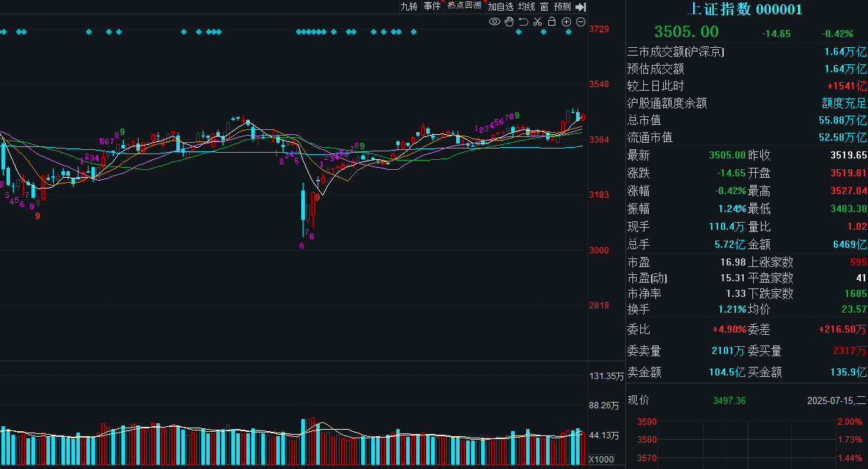Zoom out with the minus circle icon
The width and height of the screenshot is (868, 469).
(x=581, y=22)
